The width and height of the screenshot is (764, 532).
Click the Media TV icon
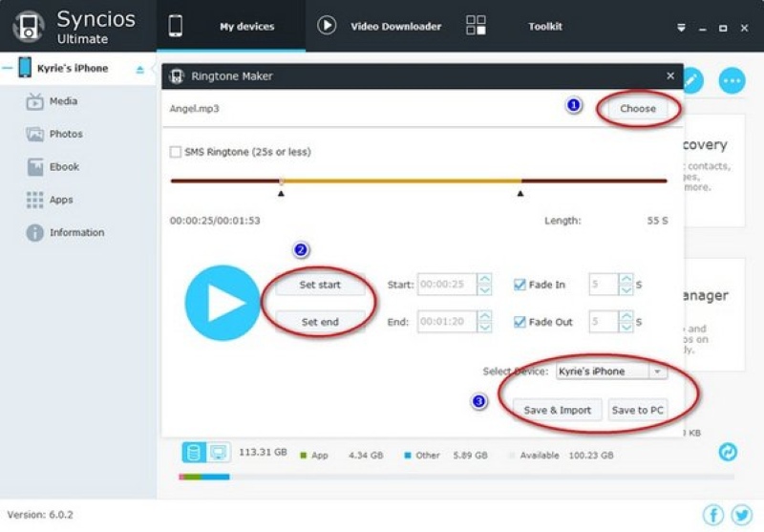point(34,101)
